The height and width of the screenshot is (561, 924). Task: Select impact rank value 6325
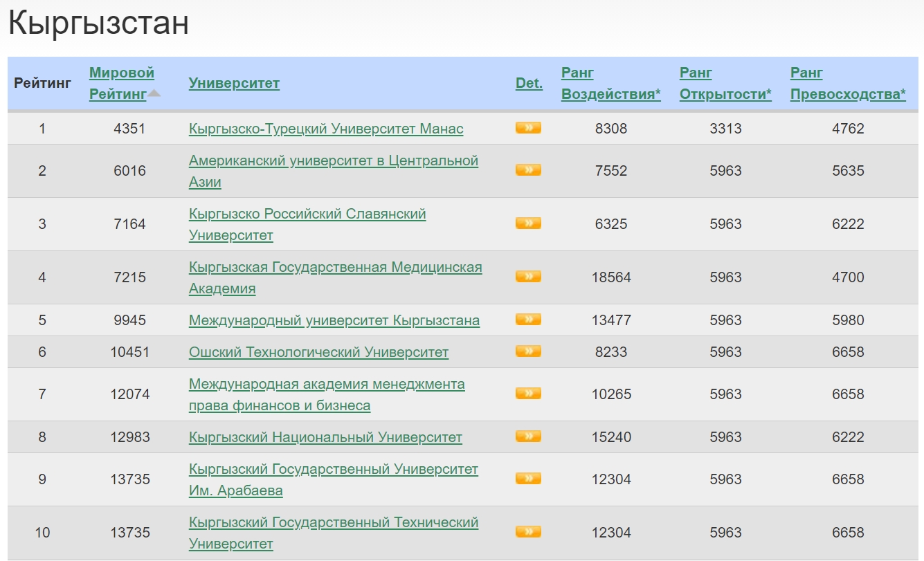point(611,224)
